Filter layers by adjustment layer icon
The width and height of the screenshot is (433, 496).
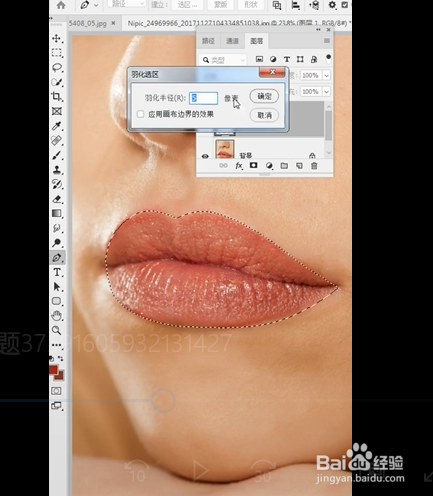click(273, 59)
